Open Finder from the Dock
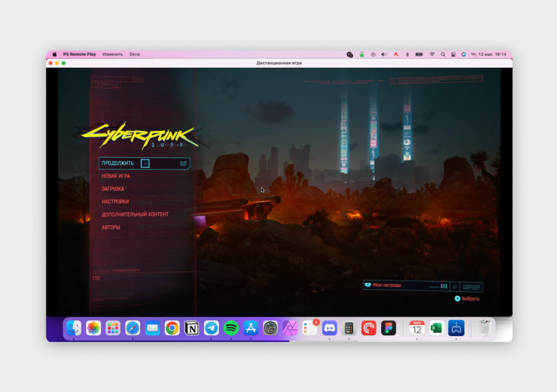 click(x=74, y=328)
